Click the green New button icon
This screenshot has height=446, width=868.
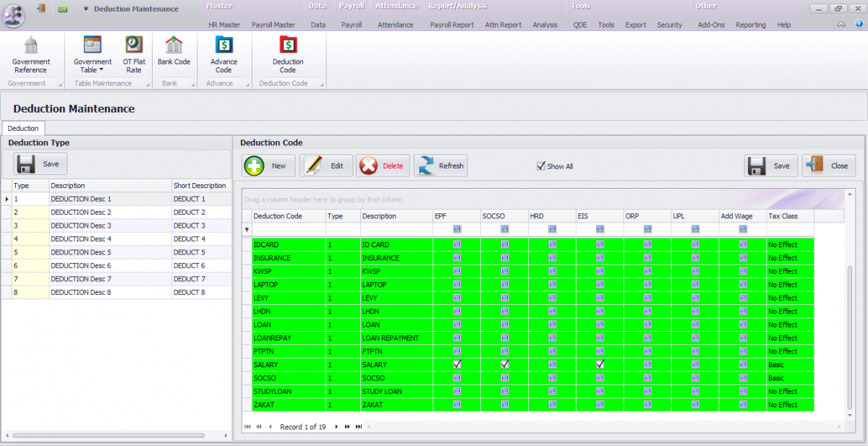[255, 166]
